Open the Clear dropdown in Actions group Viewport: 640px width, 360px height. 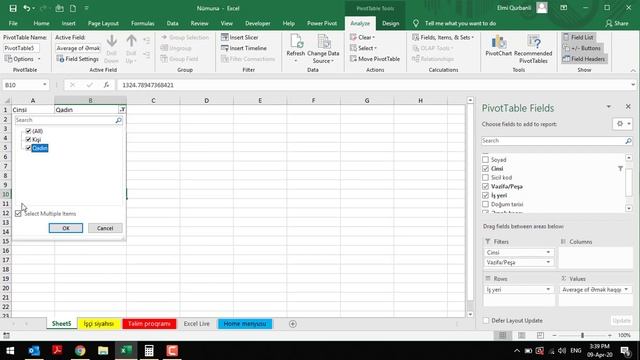362,37
